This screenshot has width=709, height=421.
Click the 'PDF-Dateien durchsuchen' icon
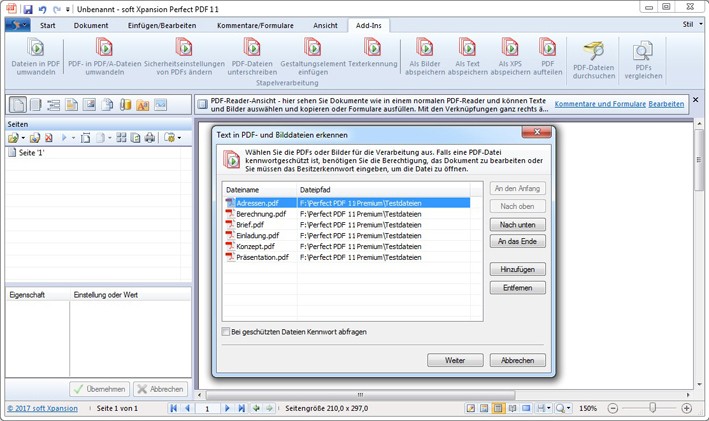tap(593, 51)
